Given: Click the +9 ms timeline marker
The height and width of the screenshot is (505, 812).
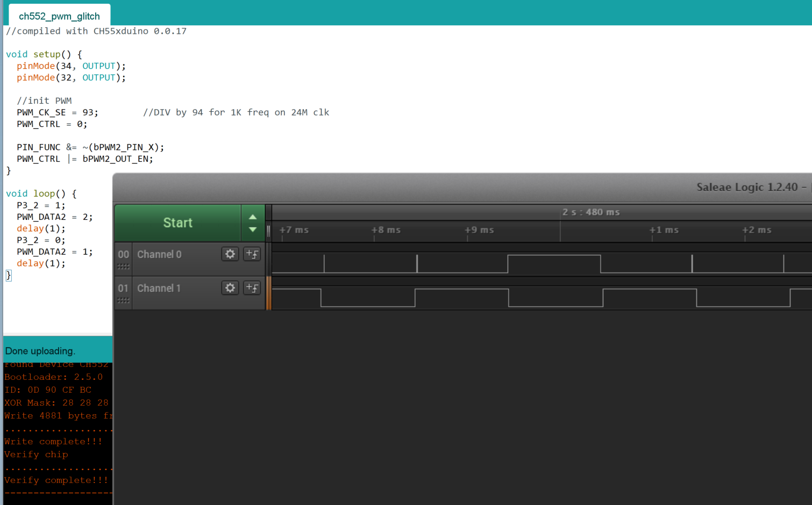Looking at the screenshot, I should [479, 230].
